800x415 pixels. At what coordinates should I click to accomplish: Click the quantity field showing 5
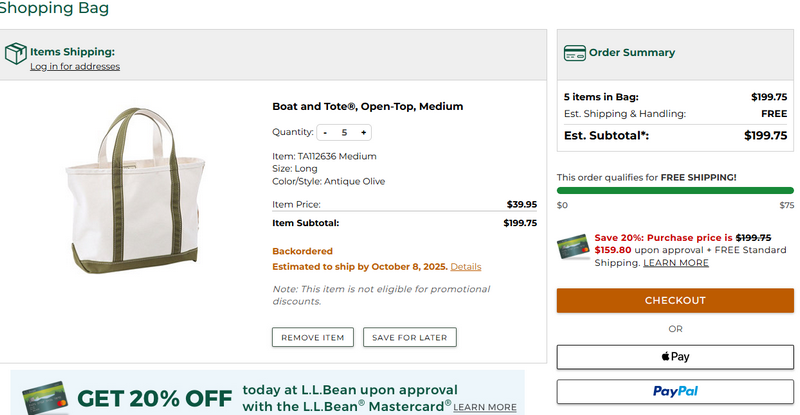pos(344,132)
